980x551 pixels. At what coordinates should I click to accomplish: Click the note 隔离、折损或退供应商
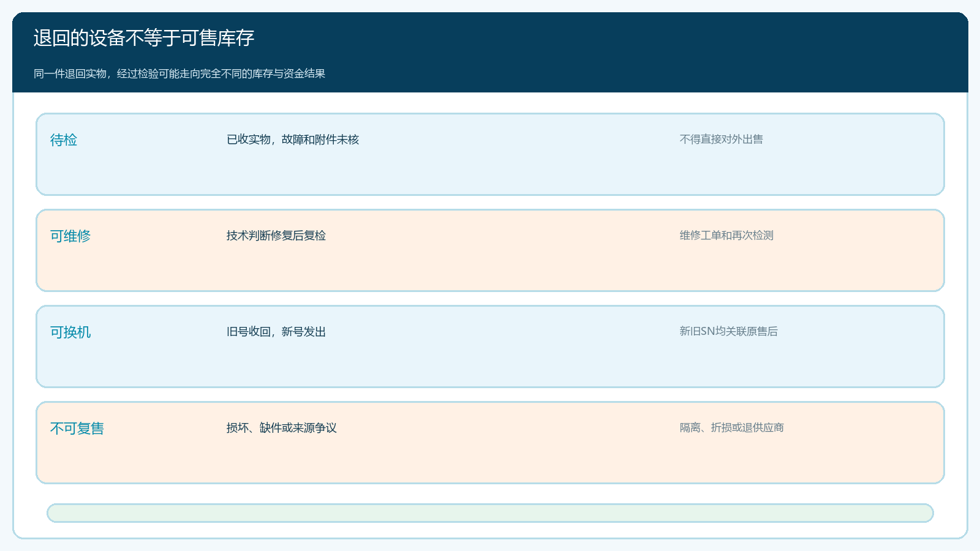732,427
